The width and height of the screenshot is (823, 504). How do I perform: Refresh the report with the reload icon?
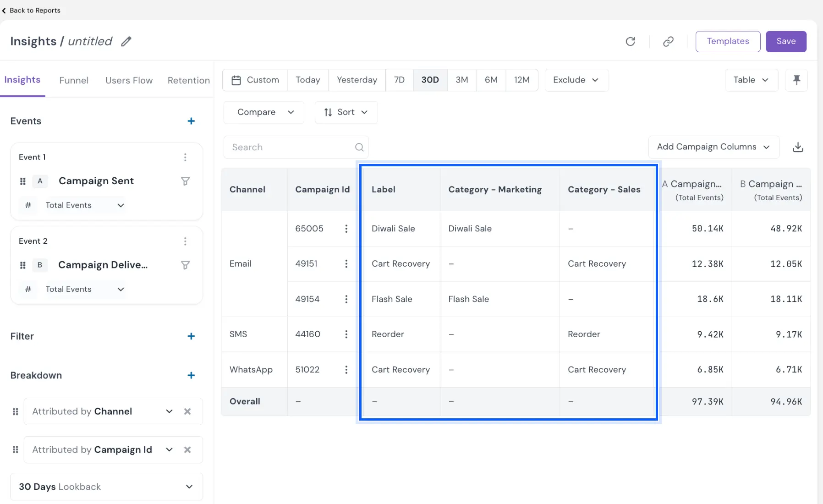pyautogui.click(x=631, y=41)
